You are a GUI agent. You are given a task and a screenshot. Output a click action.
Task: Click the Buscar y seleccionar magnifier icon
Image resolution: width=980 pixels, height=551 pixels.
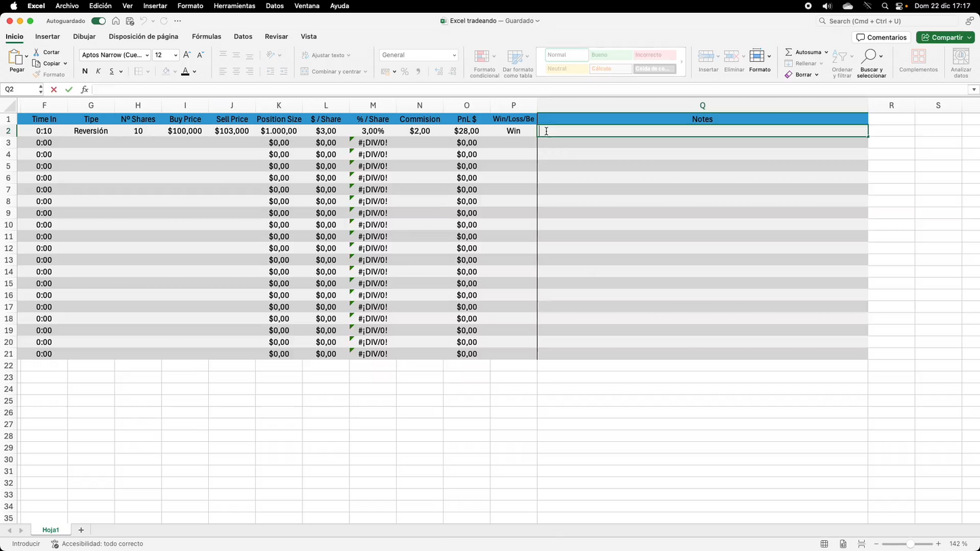click(x=870, y=56)
